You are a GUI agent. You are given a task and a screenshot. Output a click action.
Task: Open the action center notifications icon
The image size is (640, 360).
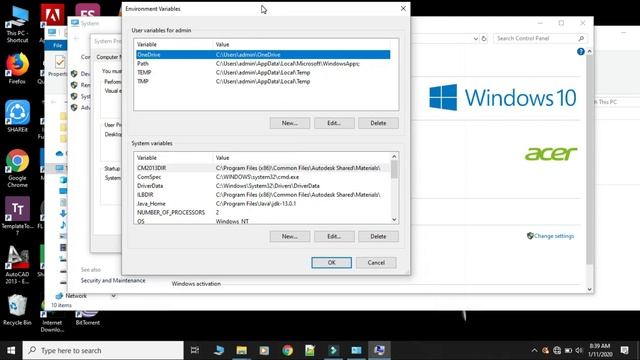click(x=624, y=350)
